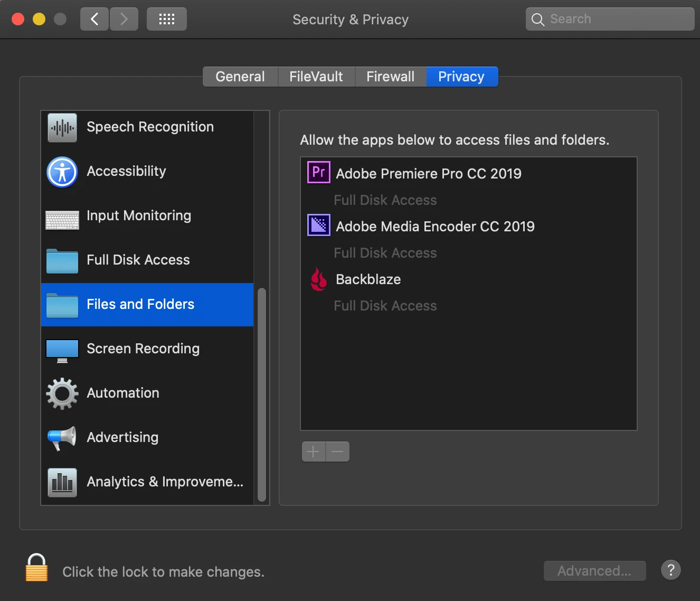Click the Automation gear icon
The image size is (700, 601).
pyautogui.click(x=62, y=393)
